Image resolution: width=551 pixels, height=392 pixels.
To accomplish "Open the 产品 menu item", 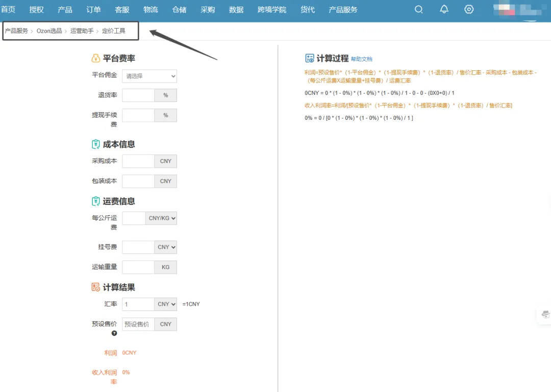I will 65,10.
